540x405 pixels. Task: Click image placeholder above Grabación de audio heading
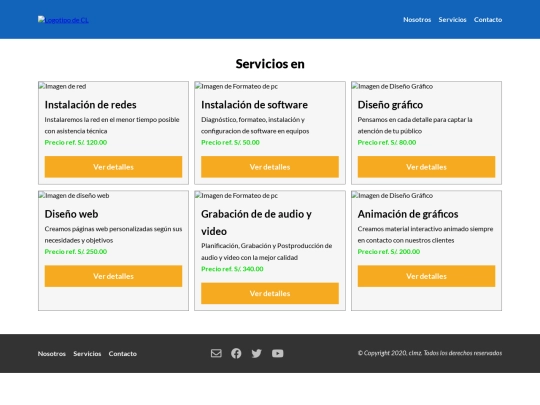(236, 196)
